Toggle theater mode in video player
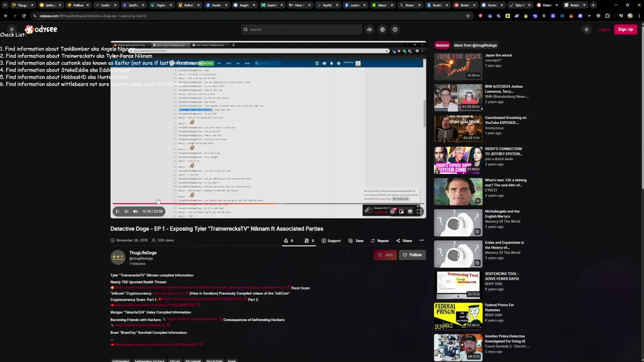 click(x=410, y=211)
